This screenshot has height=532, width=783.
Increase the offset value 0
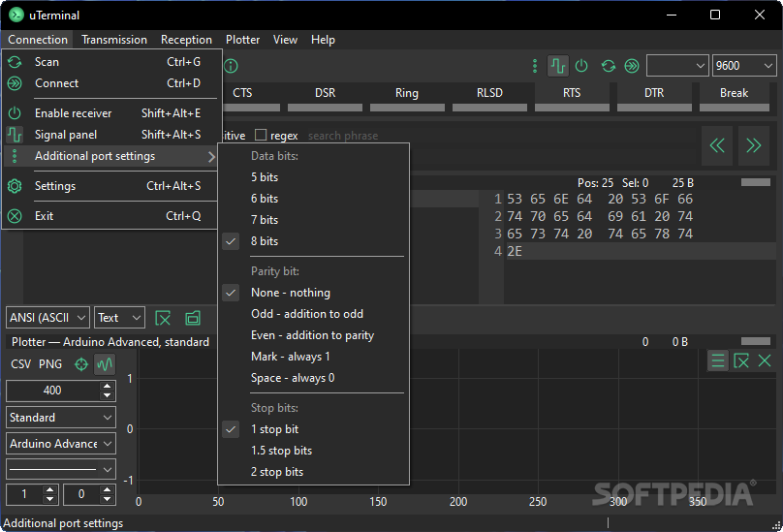click(x=107, y=489)
